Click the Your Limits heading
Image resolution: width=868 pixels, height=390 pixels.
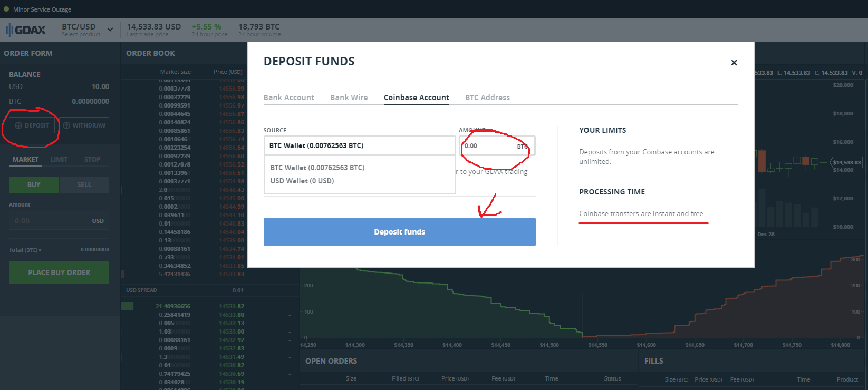coord(603,130)
